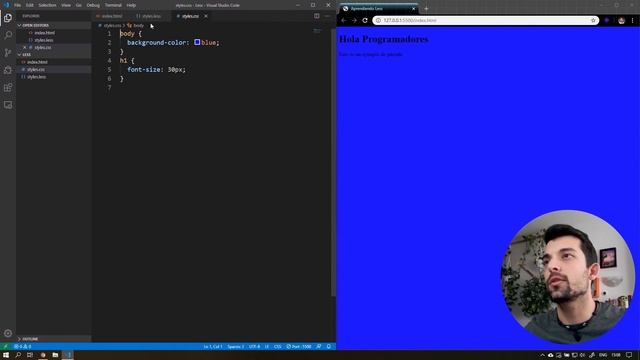This screenshot has width=640, height=360.
Task: Open the Debug menu
Action: [x=93, y=5]
